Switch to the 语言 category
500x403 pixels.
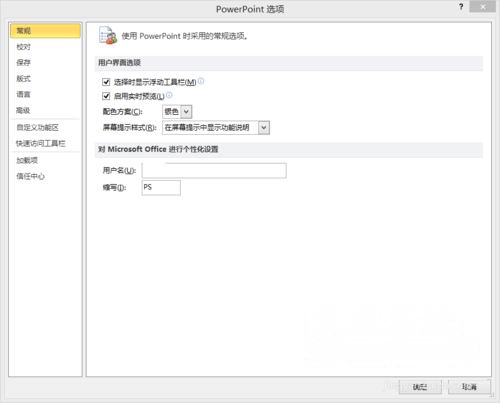point(24,94)
